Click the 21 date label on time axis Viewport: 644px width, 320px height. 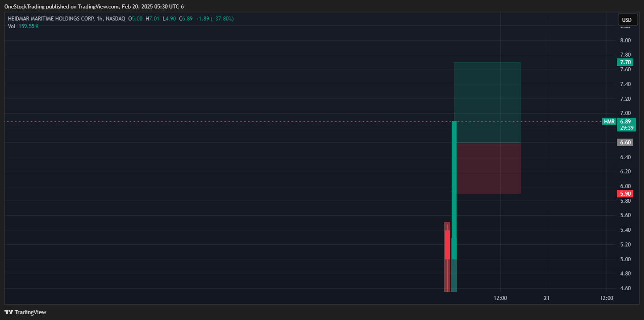tap(547, 298)
